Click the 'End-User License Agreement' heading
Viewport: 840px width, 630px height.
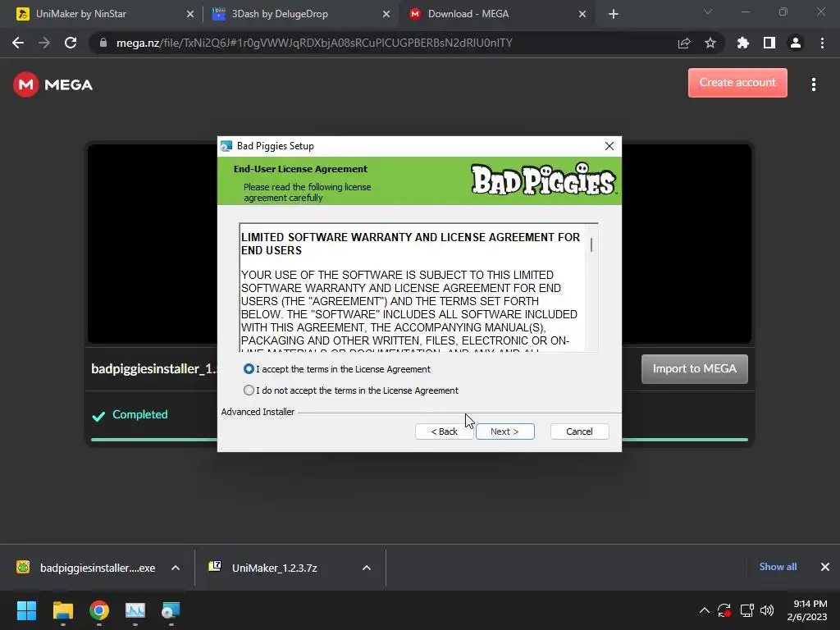tap(300, 169)
